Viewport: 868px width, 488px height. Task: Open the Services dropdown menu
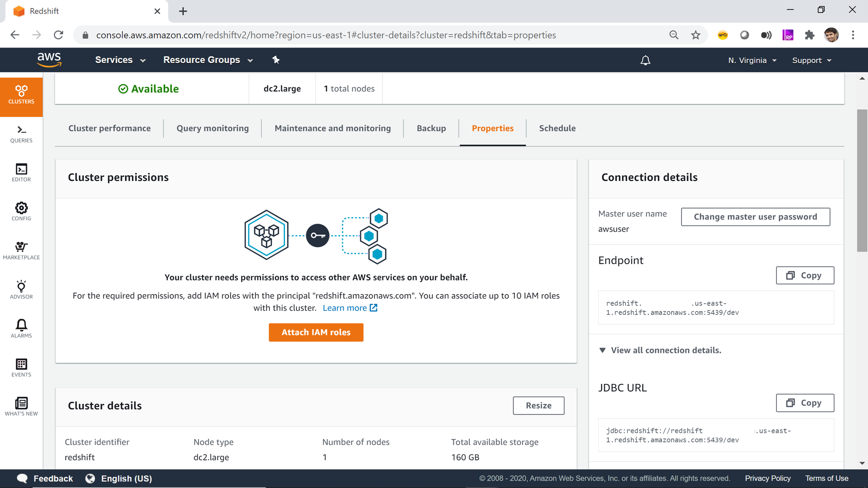pyautogui.click(x=120, y=60)
